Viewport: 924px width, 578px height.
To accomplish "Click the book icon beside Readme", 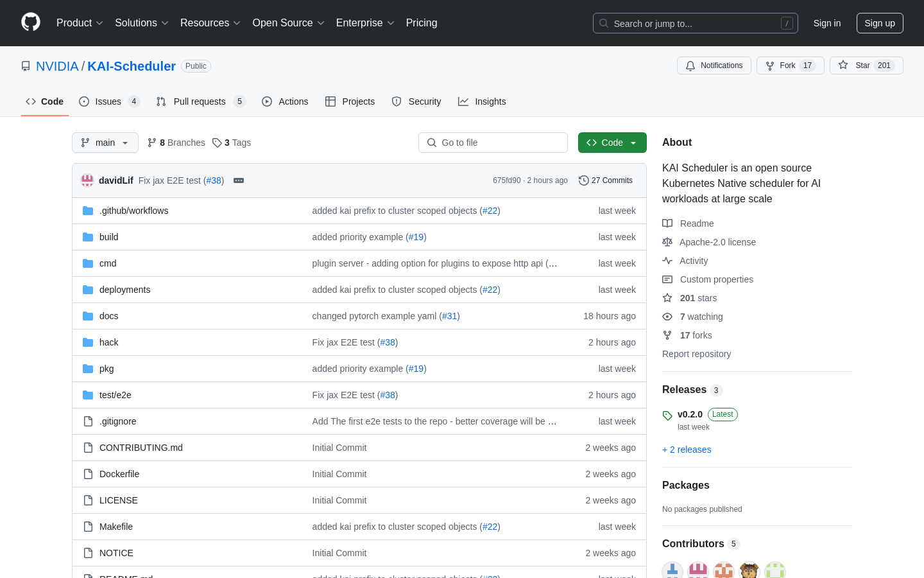I will 667,223.
